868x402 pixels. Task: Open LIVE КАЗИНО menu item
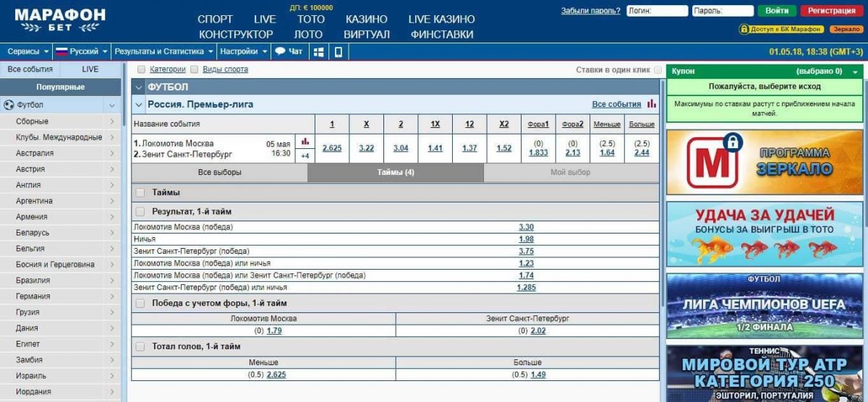(441, 20)
